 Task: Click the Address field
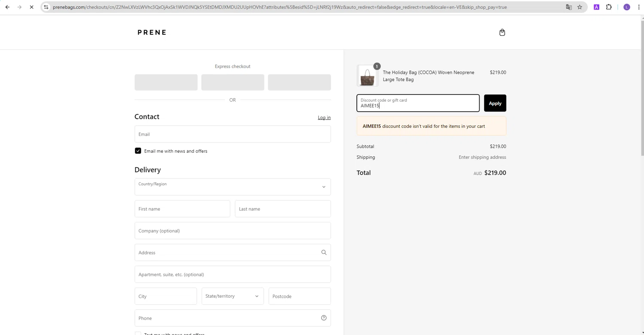[233, 253]
